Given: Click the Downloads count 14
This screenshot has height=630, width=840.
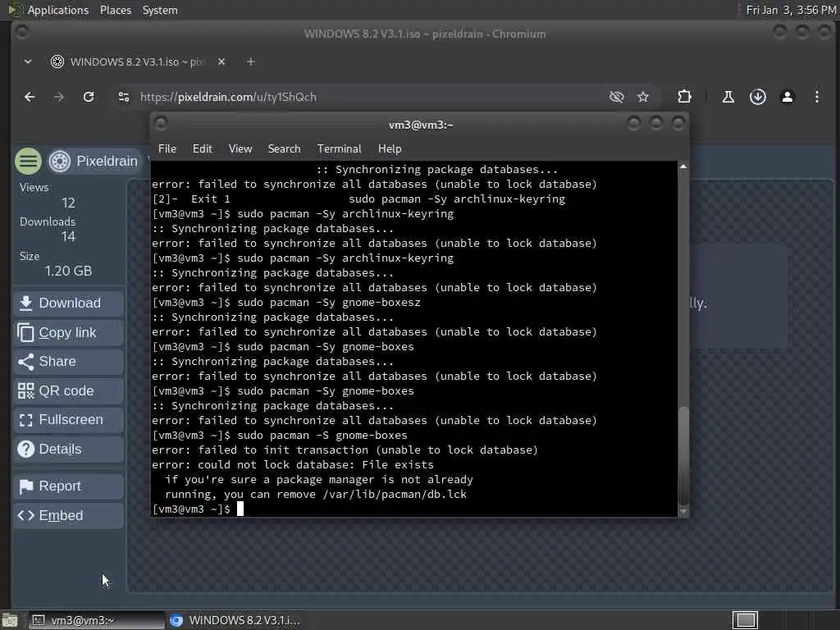Looking at the screenshot, I should (68, 236).
